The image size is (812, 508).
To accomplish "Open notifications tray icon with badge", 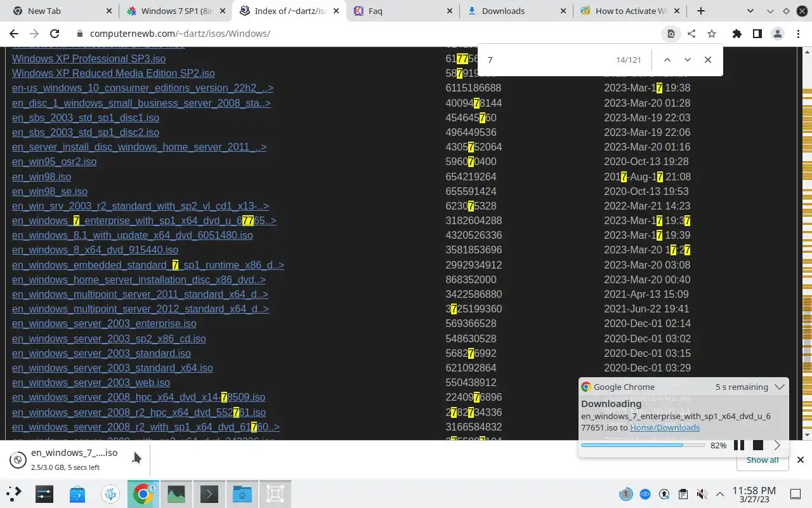I will 626,494.
